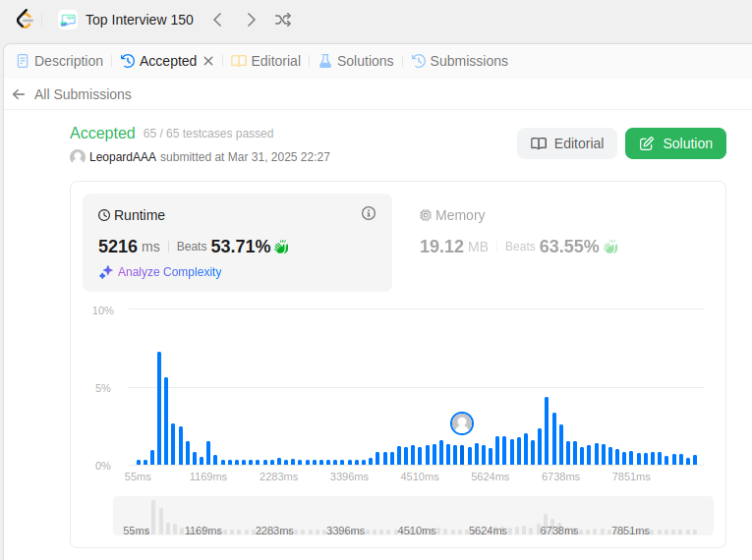
Task: Select the Memory stats card
Action: coord(558,243)
